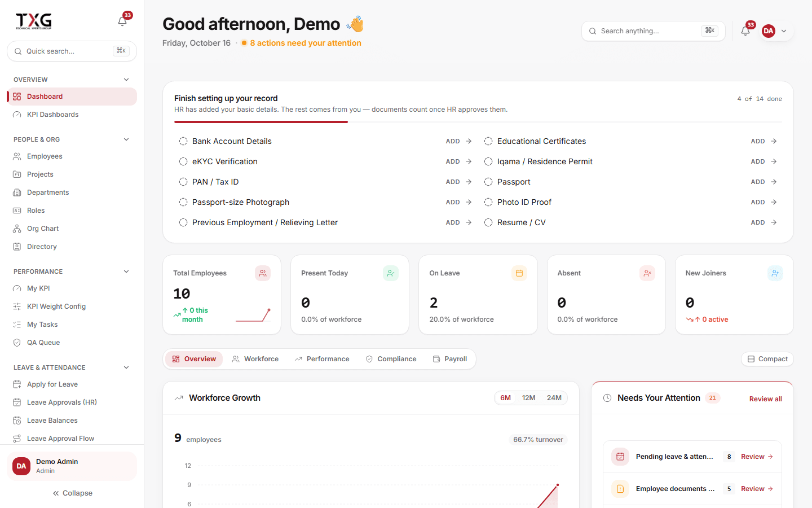Open Org Chart in sidebar

pyautogui.click(x=72, y=229)
